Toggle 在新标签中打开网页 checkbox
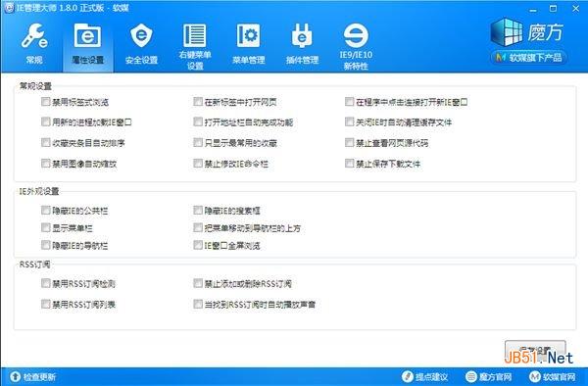Screen dimensions: 588x386 198,102
